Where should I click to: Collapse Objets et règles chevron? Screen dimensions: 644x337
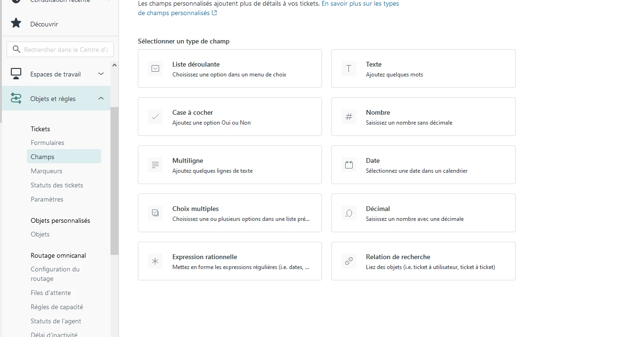point(101,98)
